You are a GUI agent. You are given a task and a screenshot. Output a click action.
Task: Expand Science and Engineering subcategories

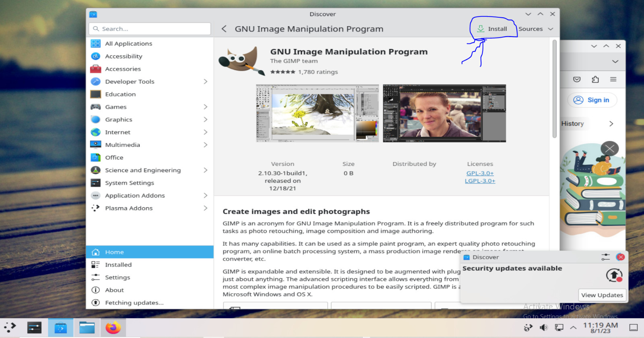coord(205,170)
